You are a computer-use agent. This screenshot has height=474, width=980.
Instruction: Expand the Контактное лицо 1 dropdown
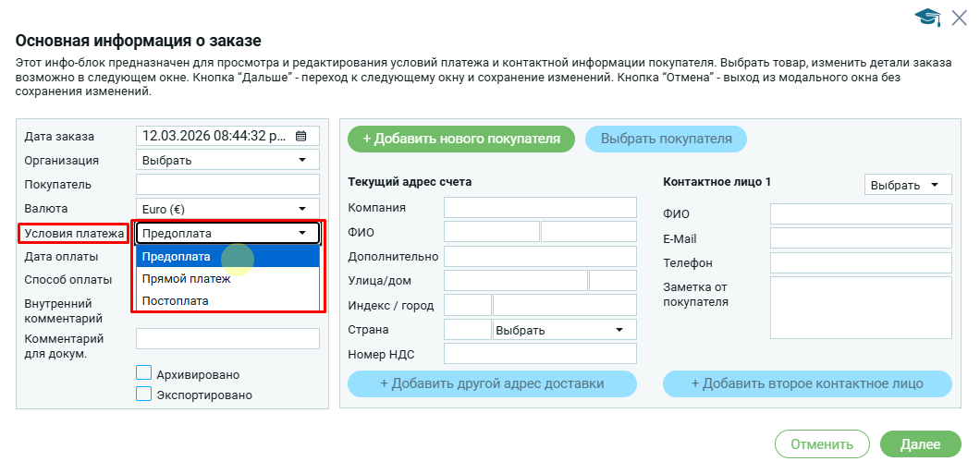click(907, 185)
